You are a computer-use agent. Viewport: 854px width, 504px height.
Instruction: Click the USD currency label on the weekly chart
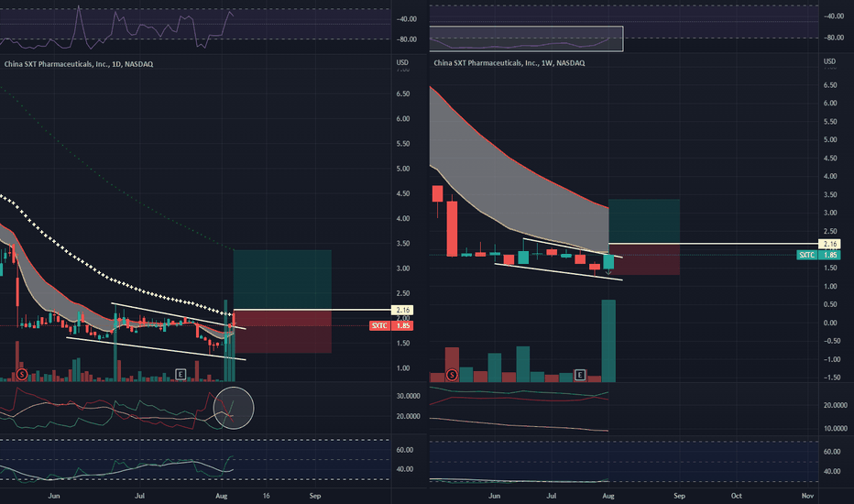(829, 61)
